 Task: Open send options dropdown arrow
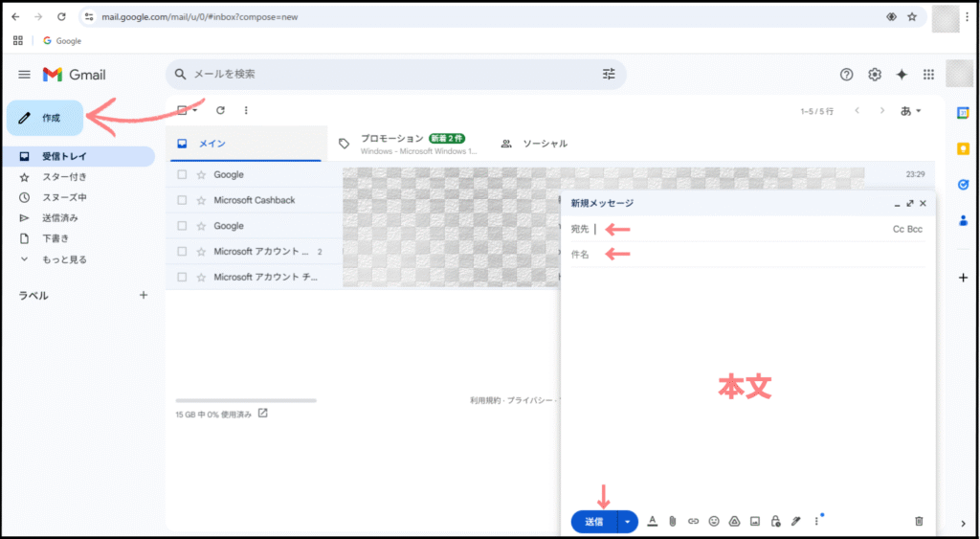(628, 521)
